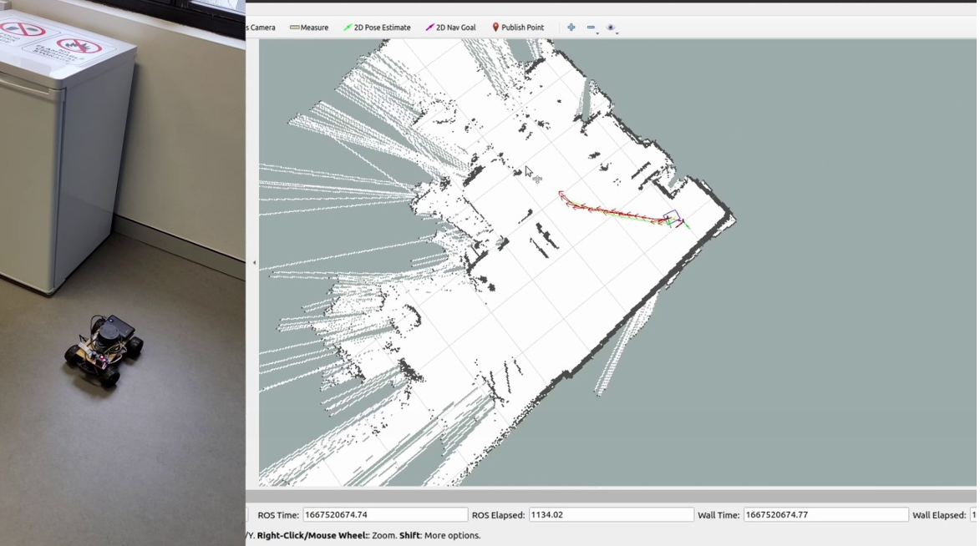980x546 pixels.
Task: Choose the 2D Nav Goal tool
Action: click(450, 28)
